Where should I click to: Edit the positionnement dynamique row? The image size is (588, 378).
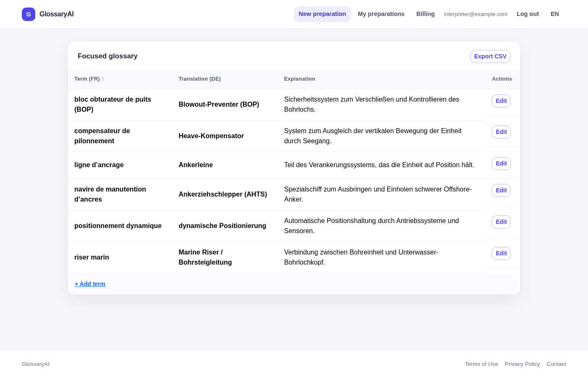501,222
